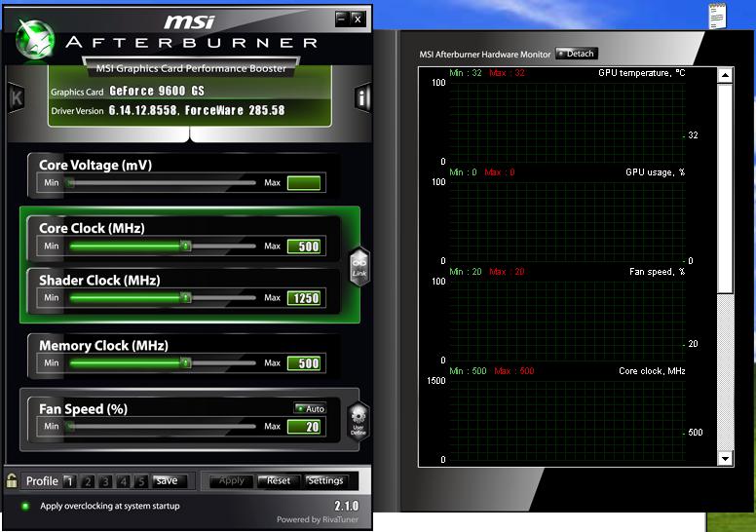Click the GPU temperature graph label
This screenshot has height=532, width=756.
click(641, 73)
